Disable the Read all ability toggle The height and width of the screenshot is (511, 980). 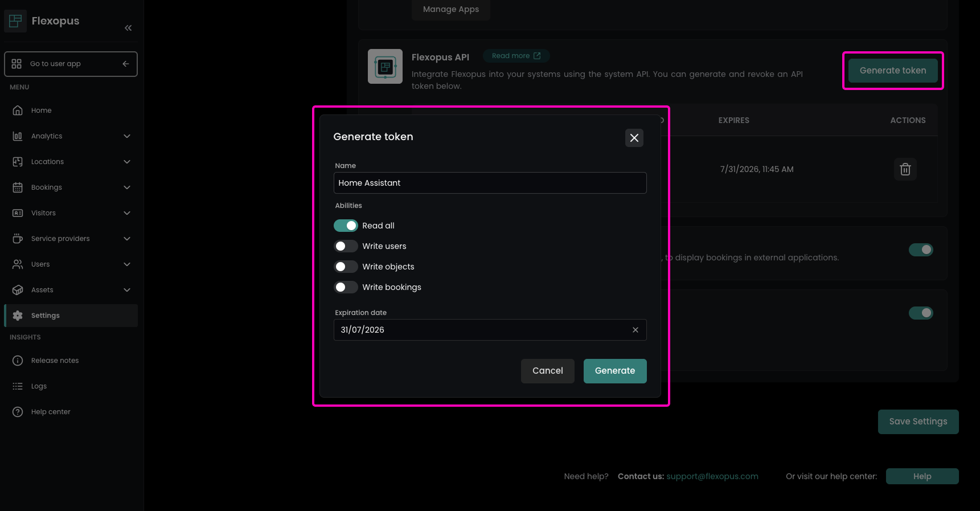346,226
